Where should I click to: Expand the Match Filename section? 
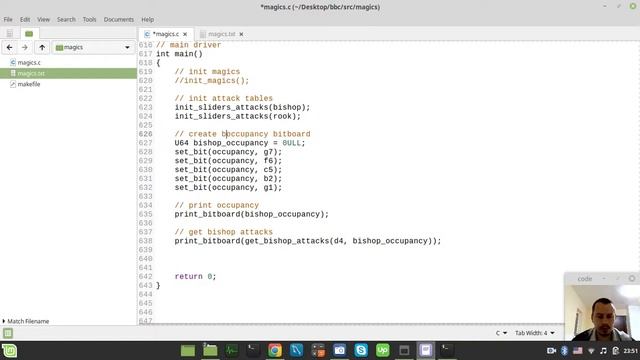tap(26, 321)
